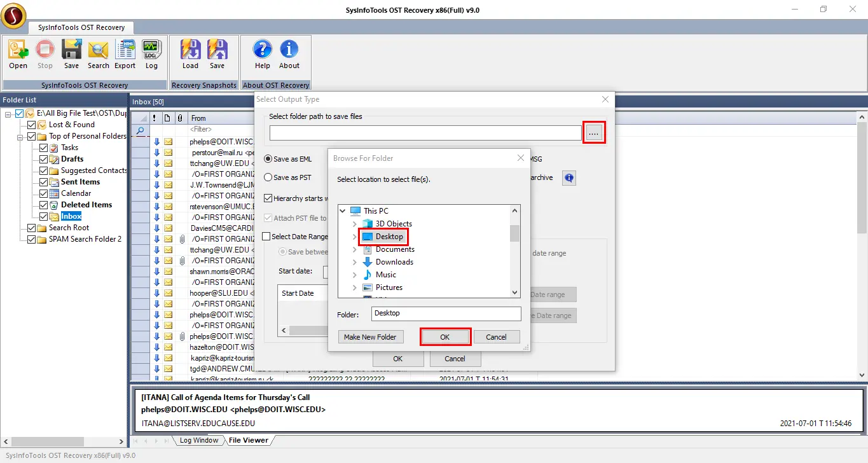Click Cancel in the Select Output Type dialog

point(455,359)
